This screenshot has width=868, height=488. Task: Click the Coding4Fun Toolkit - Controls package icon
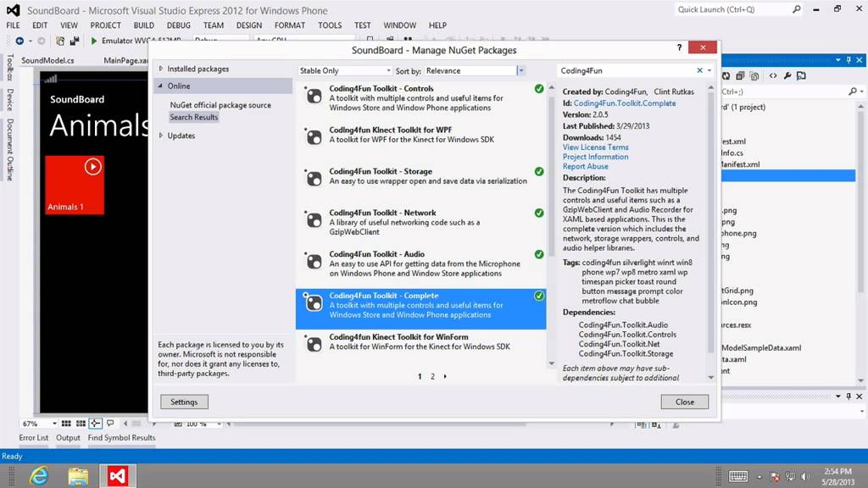click(314, 96)
